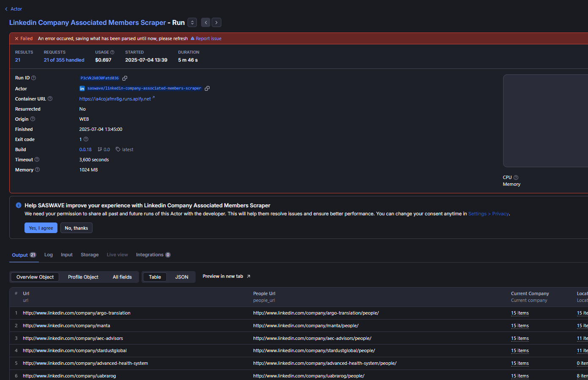Expand 15 items in stardustglobal row
The image size is (588, 380).
[x=520, y=350]
